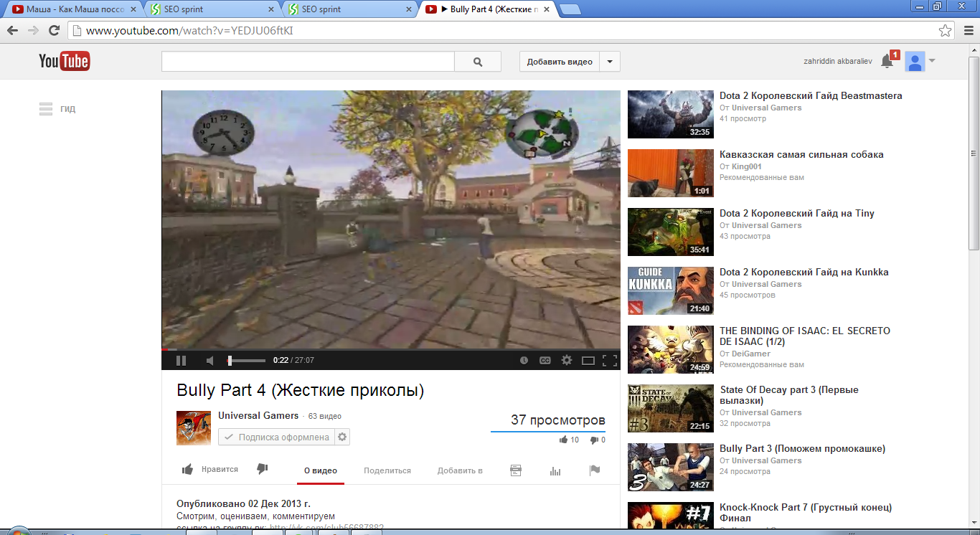
Task: Select the Добавить в tab
Action: tap(460, 470)
